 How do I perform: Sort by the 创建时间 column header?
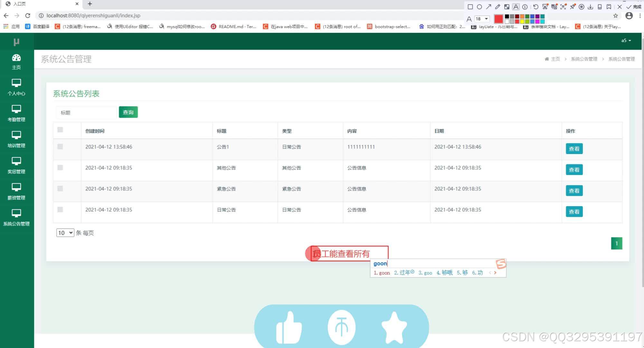[x=95, y=131]
